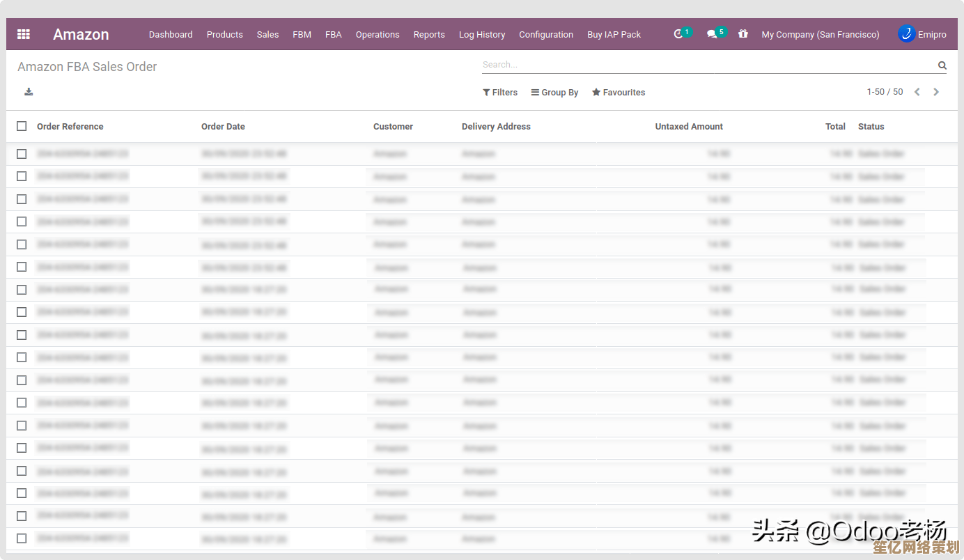
Task: Open the Operations menu
Action: 378,34
